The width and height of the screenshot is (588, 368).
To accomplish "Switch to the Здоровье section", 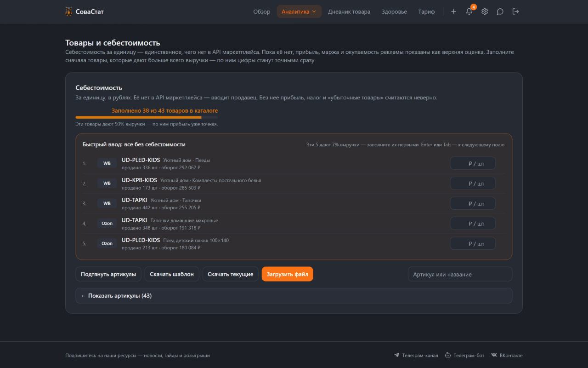I will 394,11.
